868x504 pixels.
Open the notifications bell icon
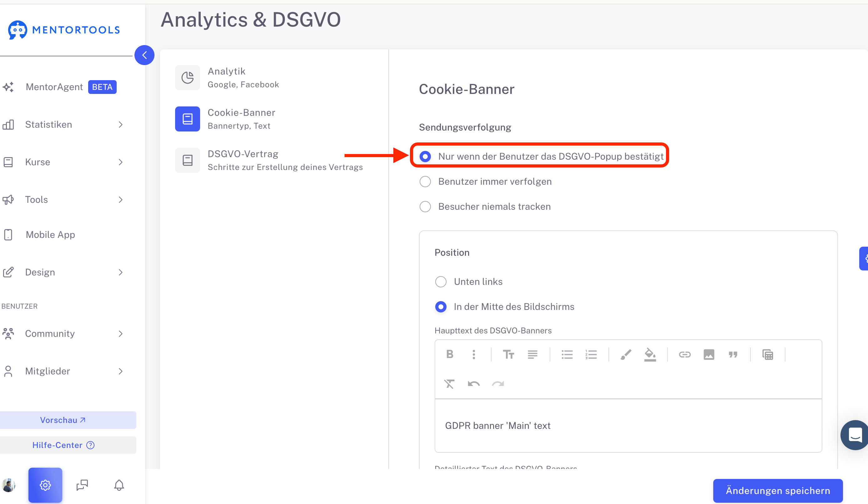119,485
